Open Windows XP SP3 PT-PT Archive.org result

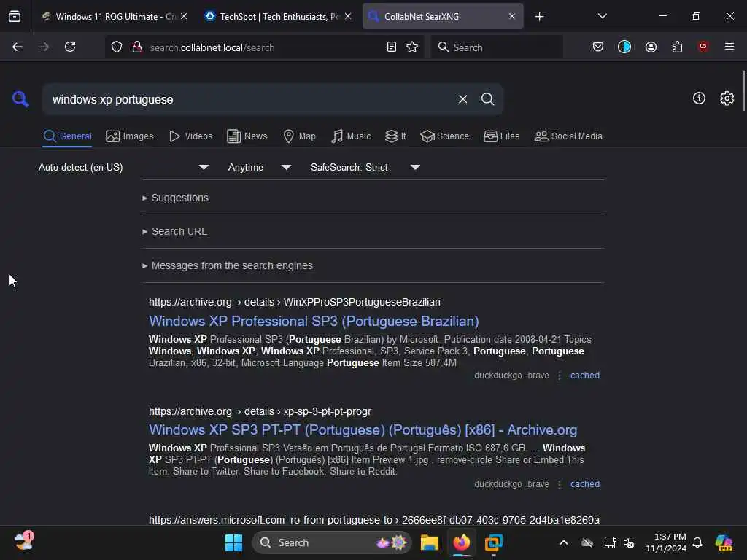coord(363,429)
